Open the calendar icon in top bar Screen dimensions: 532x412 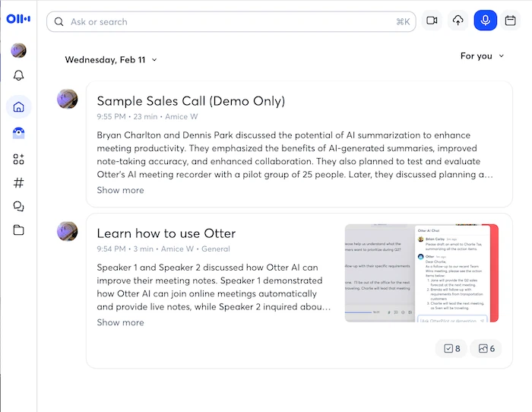coord(511,21)
